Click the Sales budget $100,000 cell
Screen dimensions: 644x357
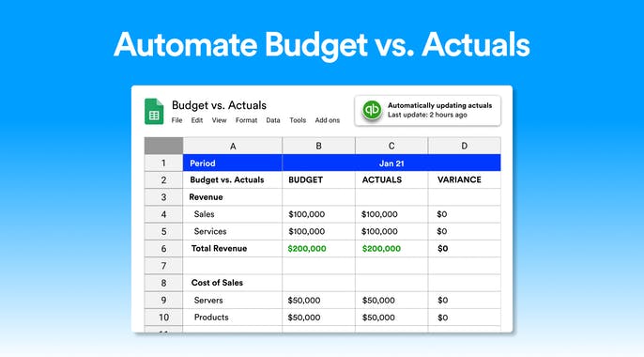coord(319,214)
